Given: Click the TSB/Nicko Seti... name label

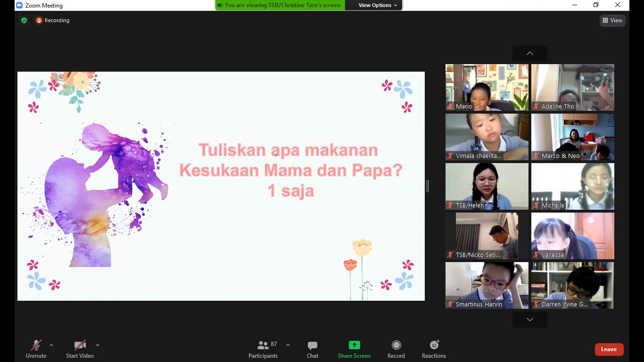Looking at the screenshot, I should pyautogui.click(x=478, y=255).
